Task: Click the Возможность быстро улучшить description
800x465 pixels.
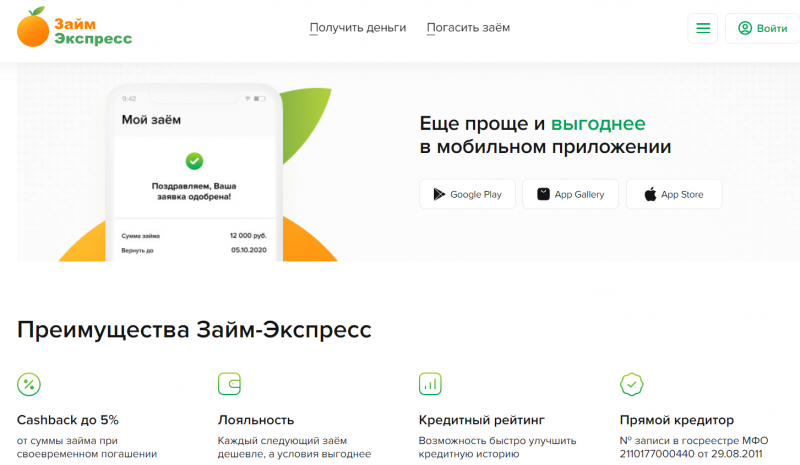Action: (497, 447)
